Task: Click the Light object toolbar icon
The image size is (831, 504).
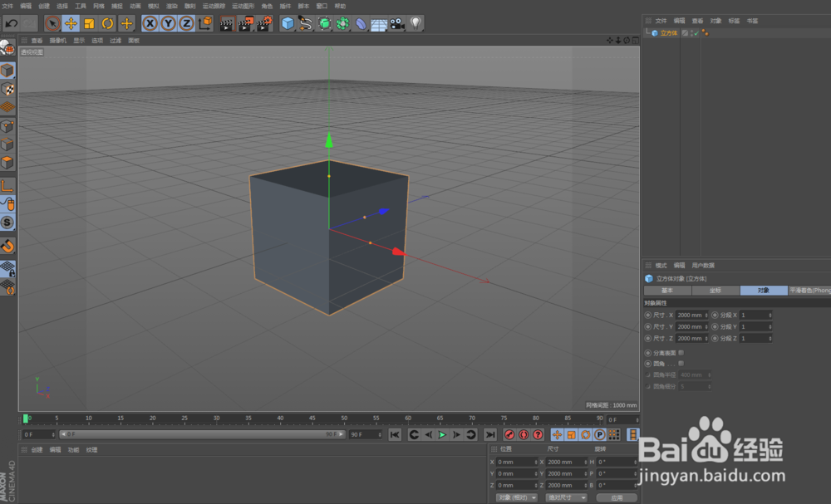Action: click(x=414, y=23)
